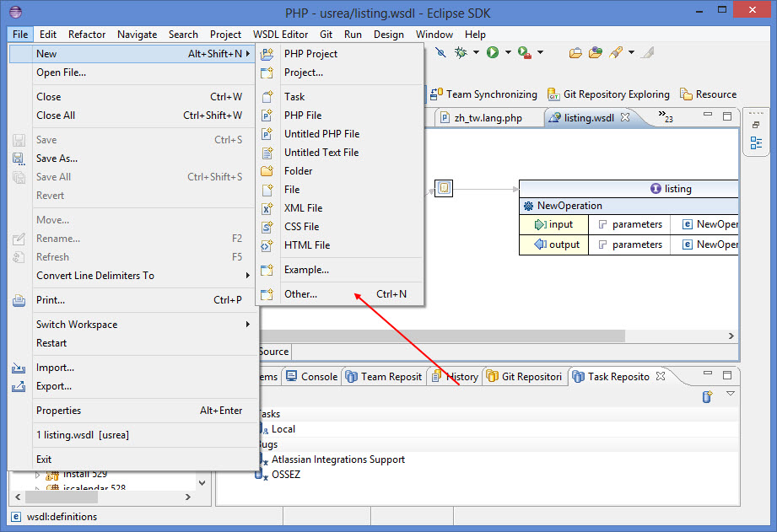Click the Skip All Breakpoints icon
This screenshot has width=777, height=532.
pos(440,52)
